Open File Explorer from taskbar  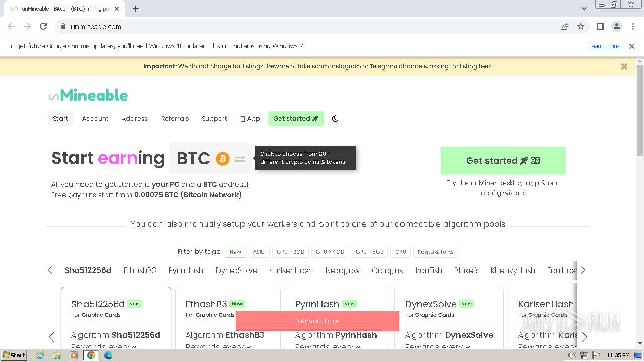[57, 355]
